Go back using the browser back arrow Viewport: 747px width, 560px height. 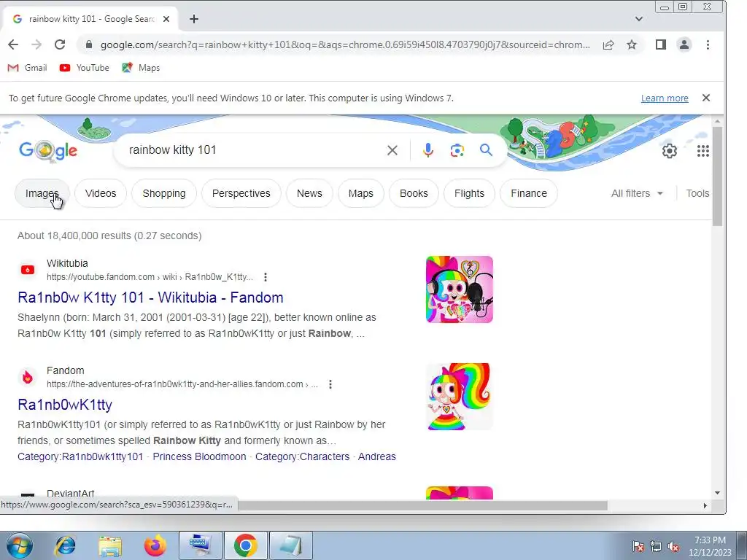point(13,44)
